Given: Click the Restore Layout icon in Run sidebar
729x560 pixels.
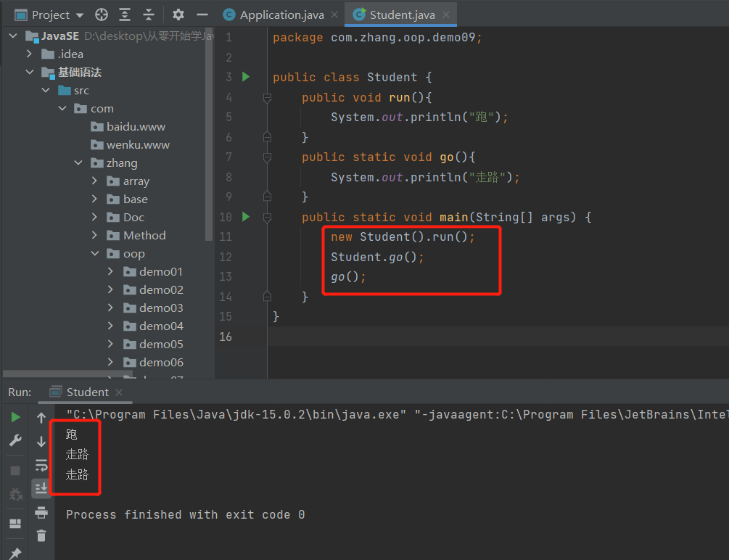Looking at the screenshot, I should coord(15,524).
